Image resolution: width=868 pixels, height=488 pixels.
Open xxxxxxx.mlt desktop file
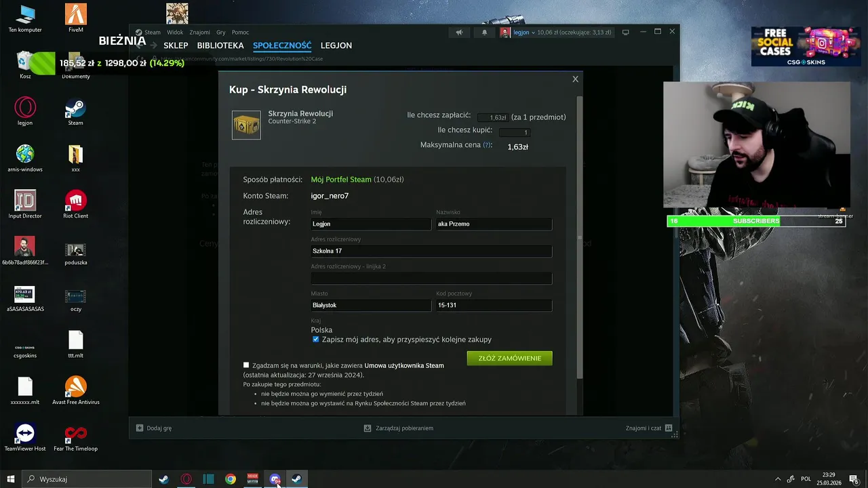[25, 390]
